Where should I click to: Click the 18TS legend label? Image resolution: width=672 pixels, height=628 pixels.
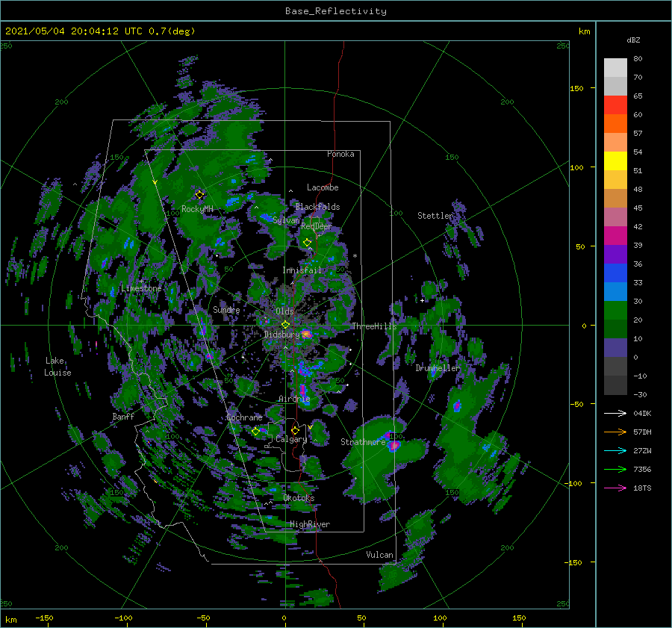[642, 488]
